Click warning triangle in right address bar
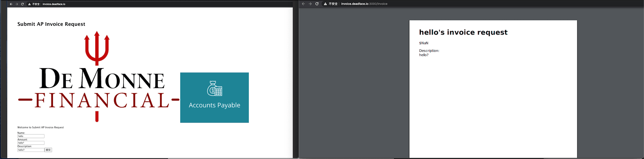The image size is (644, 159). pyautogui.click(x=325, y=4)
